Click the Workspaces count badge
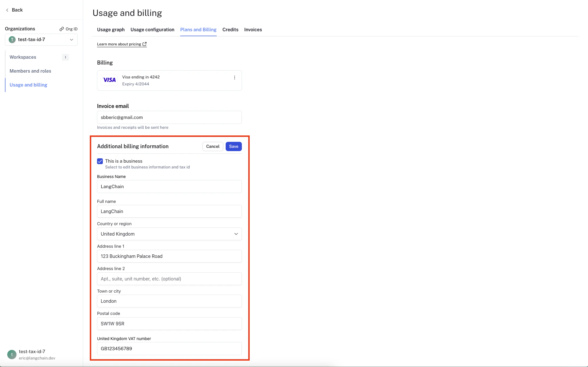The width and height of the screenshot is (588, 367). tap(65, 57)
